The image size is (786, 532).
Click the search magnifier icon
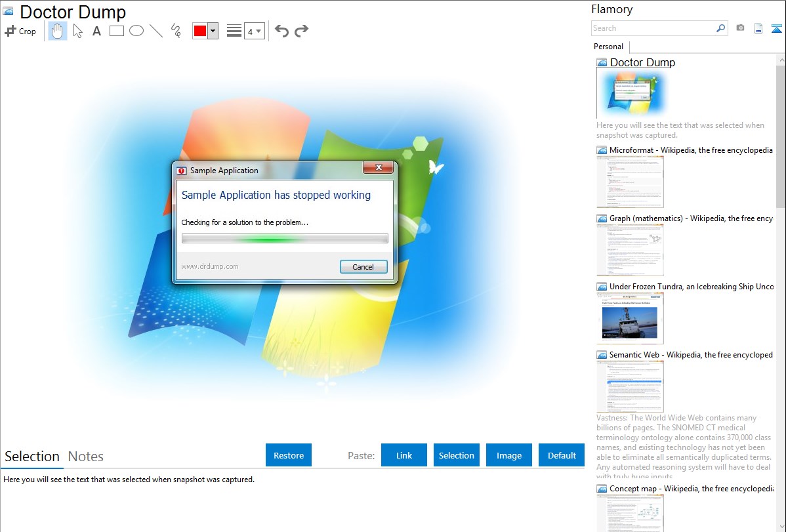tap(720, 28)
